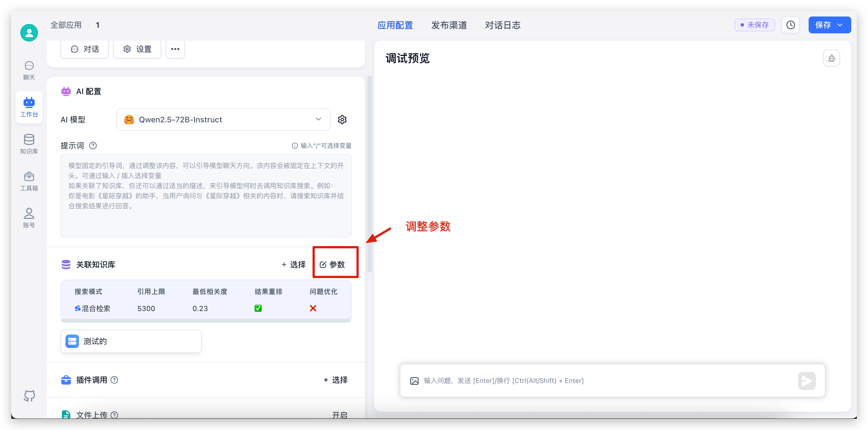The width and height of the screenshot is (868, 430).
Task: Expand the Save (保存) button dropdown arrow
Action: [x=840, y=25]
